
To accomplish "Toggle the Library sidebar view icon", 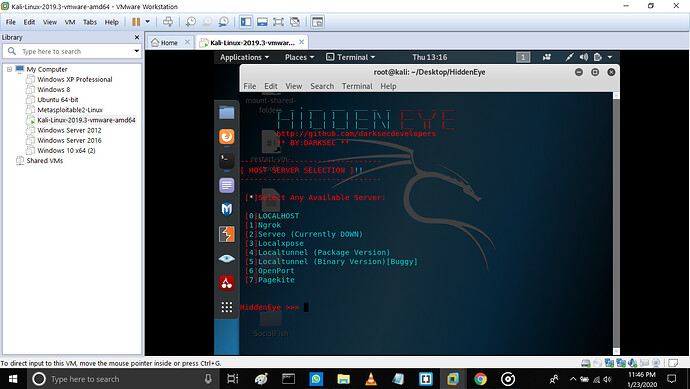I will [x=246, y=22].
